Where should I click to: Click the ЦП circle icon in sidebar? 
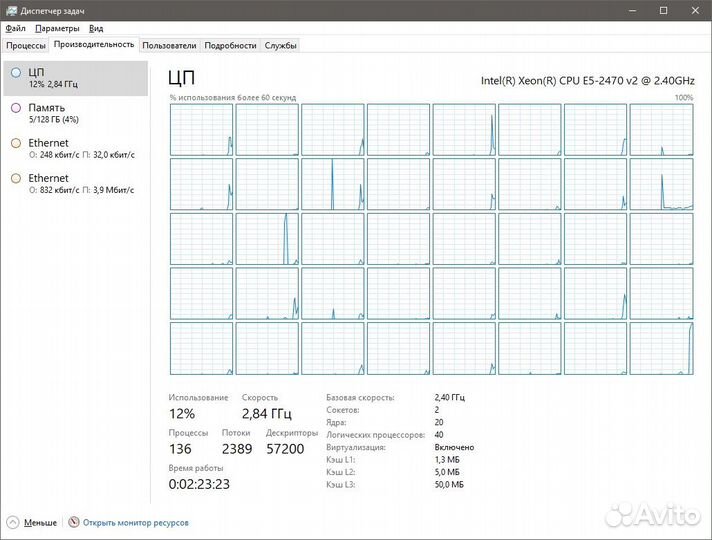tap(16, 72)
